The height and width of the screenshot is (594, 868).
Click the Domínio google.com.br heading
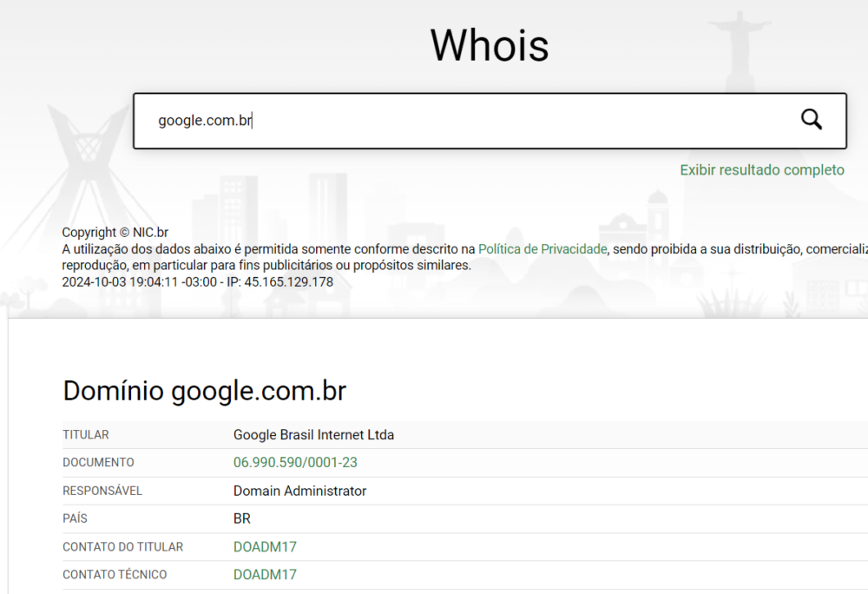click(x=204, y=390)
